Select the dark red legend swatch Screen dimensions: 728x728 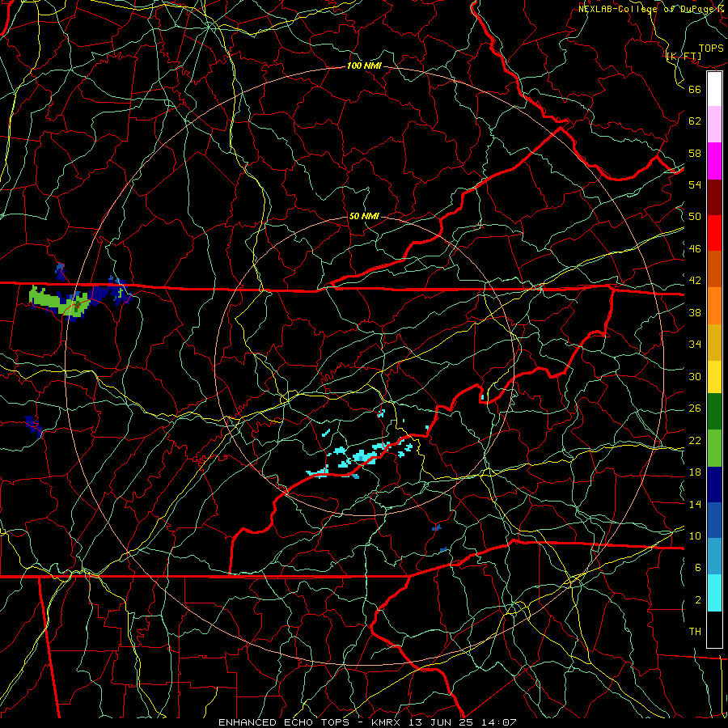tap(714, 197)
